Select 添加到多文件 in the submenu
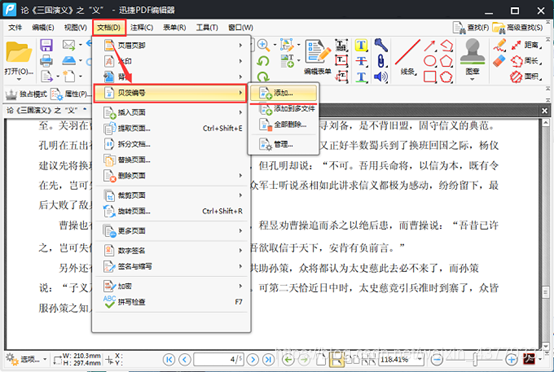 (x=284, y=109)
